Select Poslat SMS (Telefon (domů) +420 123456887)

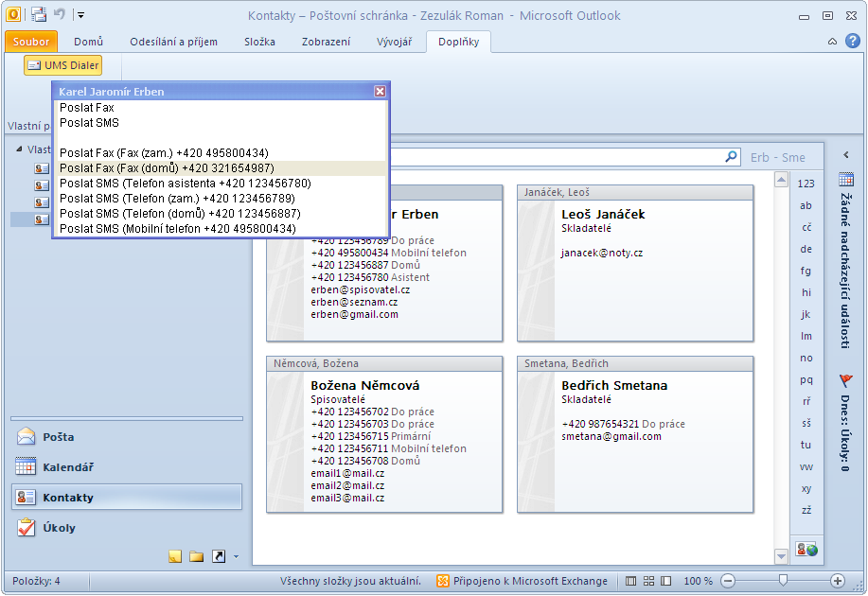(x=222, y=214)
